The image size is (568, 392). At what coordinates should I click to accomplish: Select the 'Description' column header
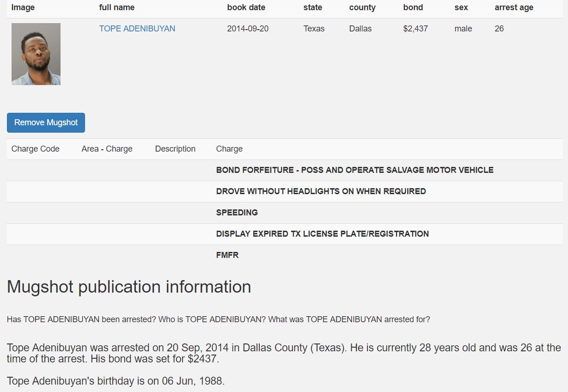click(175, 149)
